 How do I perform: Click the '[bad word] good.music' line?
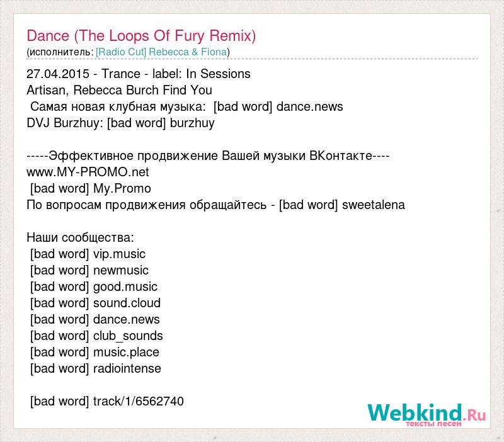pyautogui.click(x=94, y=287)
